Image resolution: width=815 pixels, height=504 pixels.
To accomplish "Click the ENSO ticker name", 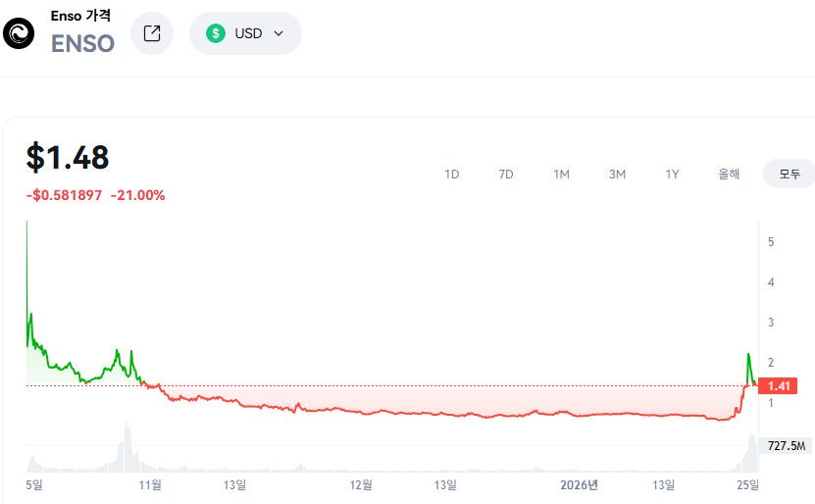I will pos(82,44).
